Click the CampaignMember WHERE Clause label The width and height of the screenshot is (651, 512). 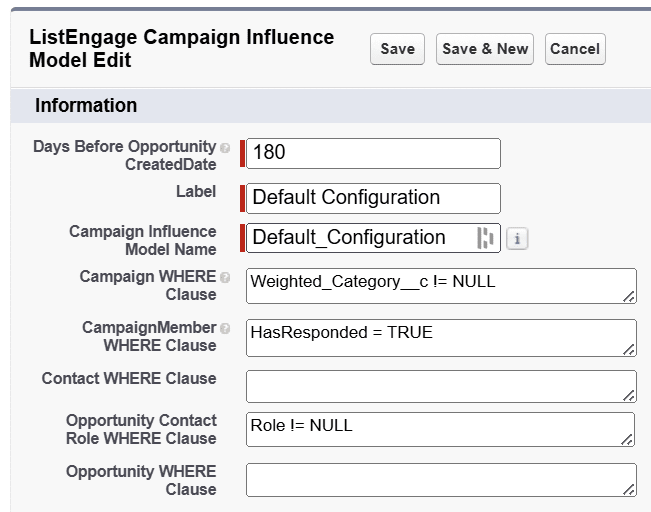pyautogui.click(x=149, y=336)
